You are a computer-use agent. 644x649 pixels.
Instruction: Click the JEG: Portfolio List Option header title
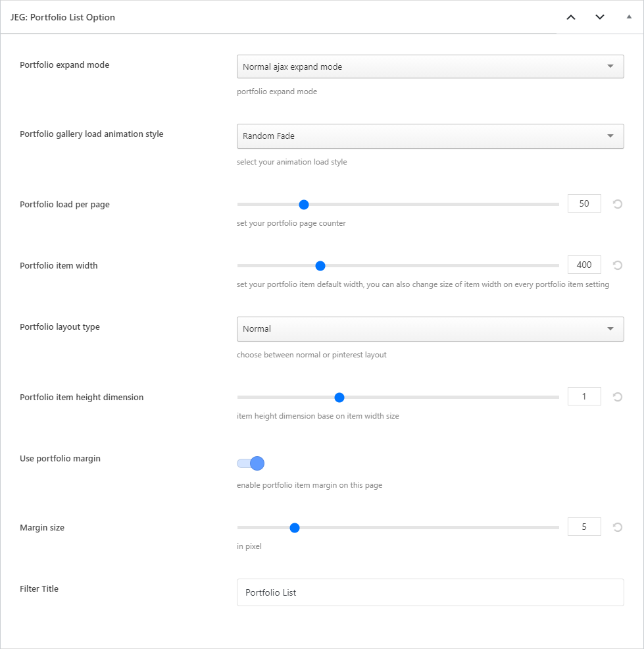63,18
